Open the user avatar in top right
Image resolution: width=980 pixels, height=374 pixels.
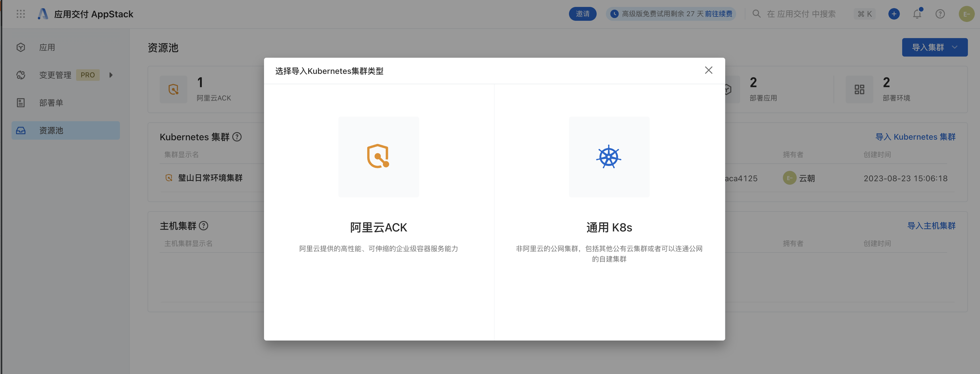point(966,14)
